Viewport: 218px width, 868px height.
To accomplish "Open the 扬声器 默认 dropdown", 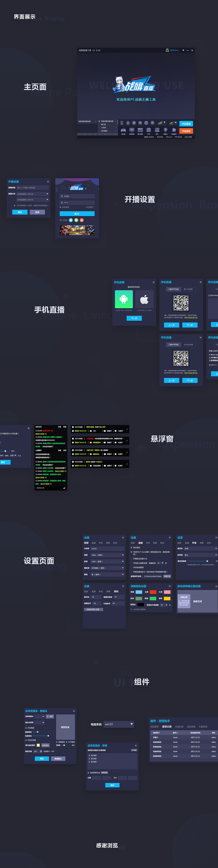I will (x=201, y=555).
